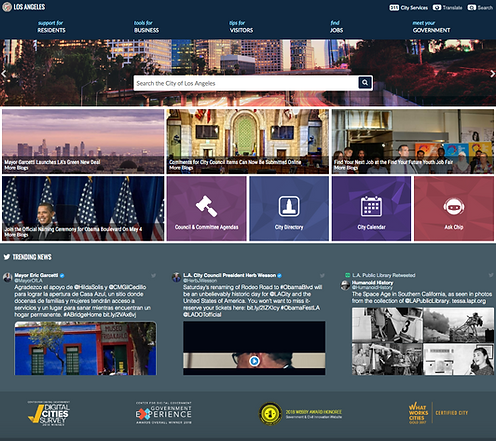The height and width of the screenshot is (441, 496).
Task: Click Mayor Eric Garcetti's avatar
Action: coord(7,277)
